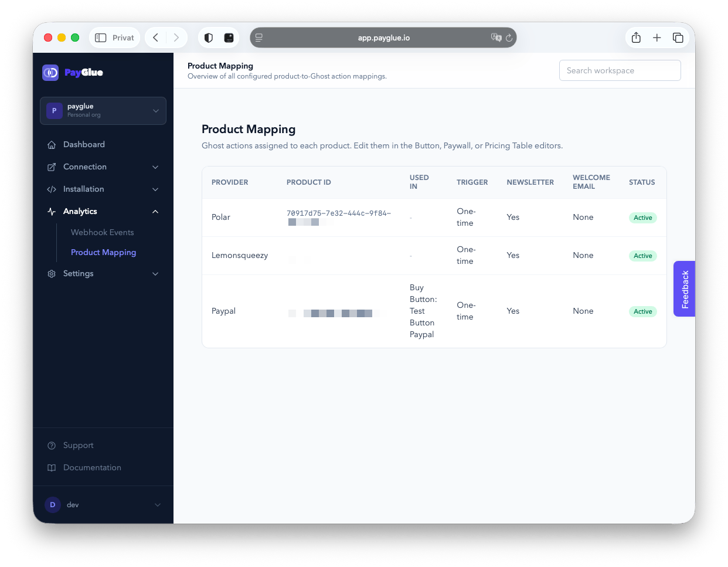Screen dimensions: 728x567
Task: Click the app.payglue.io address bar
Action: click(383, 38)
